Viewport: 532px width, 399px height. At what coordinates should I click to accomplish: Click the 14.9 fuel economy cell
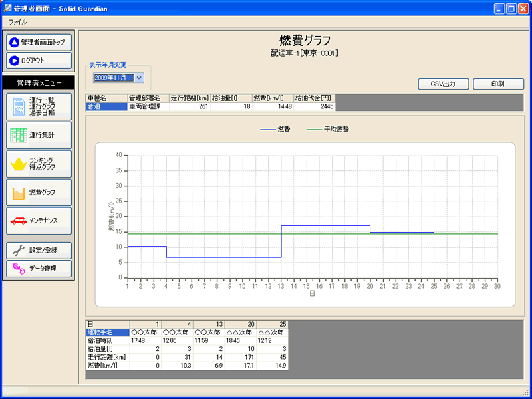click(x=273, y=366)
